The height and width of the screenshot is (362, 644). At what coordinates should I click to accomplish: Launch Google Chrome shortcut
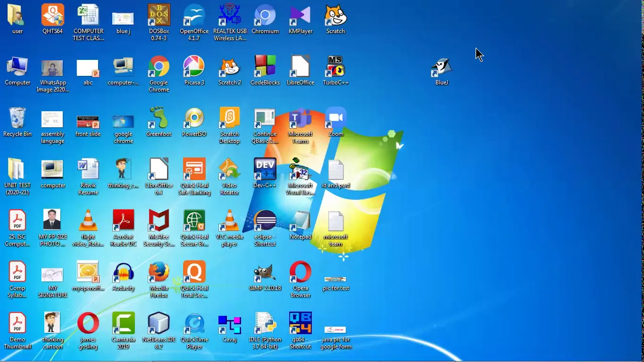158,74
